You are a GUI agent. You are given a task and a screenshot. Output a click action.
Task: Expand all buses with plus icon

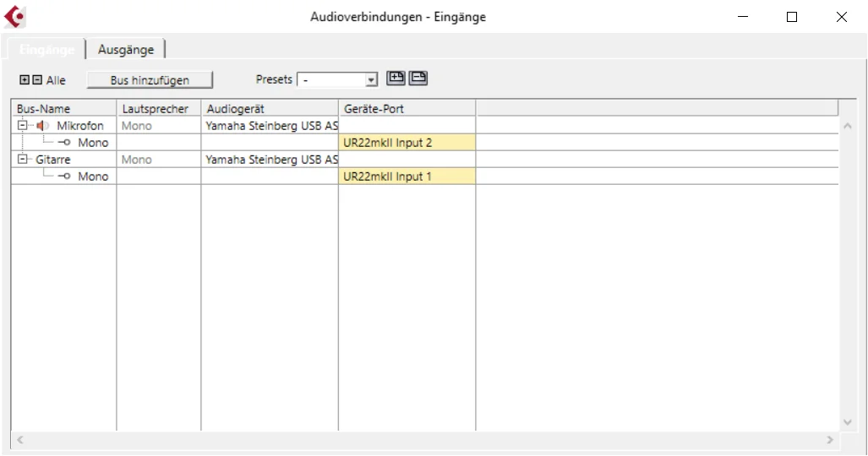25,79
